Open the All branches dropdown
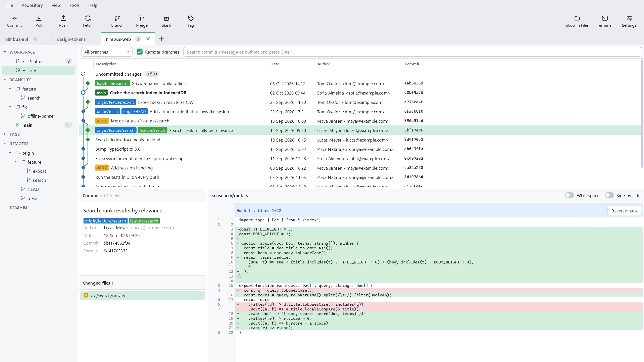 (x=107, y=52)
